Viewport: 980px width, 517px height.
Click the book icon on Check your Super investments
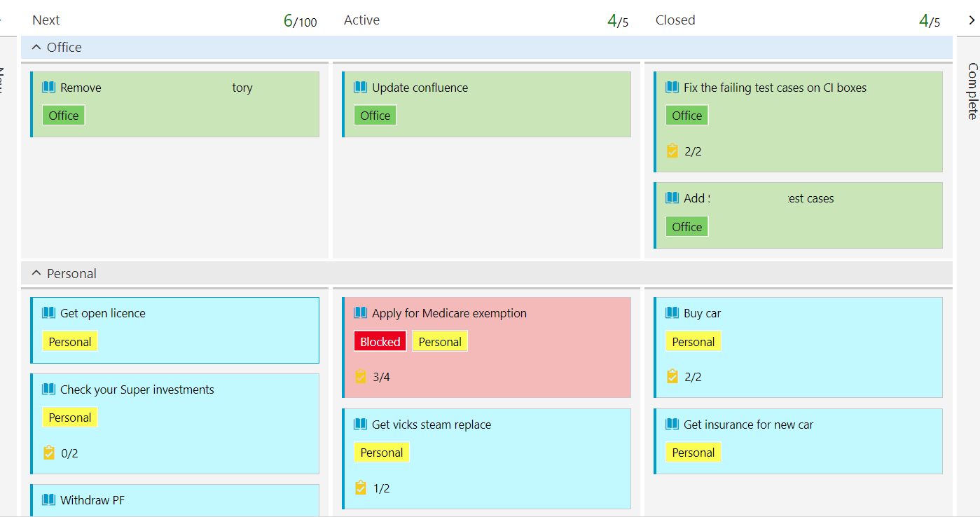tap(48, 390)
